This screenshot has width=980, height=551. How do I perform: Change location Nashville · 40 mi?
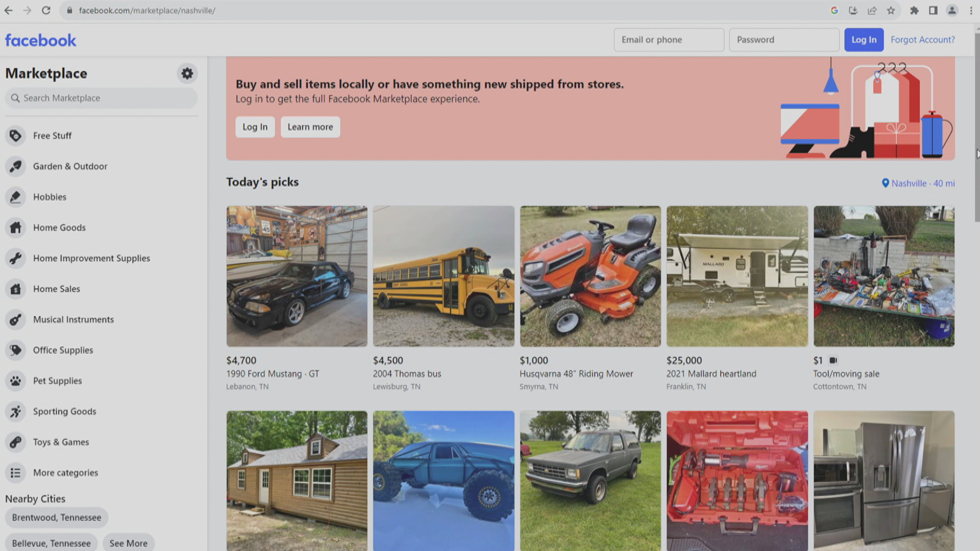(x=918, y=183)
